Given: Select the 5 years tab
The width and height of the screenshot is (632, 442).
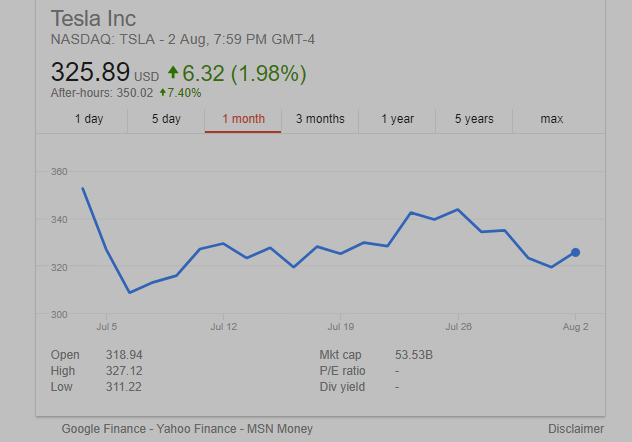Looking at the screenshot, I should 474,119.
